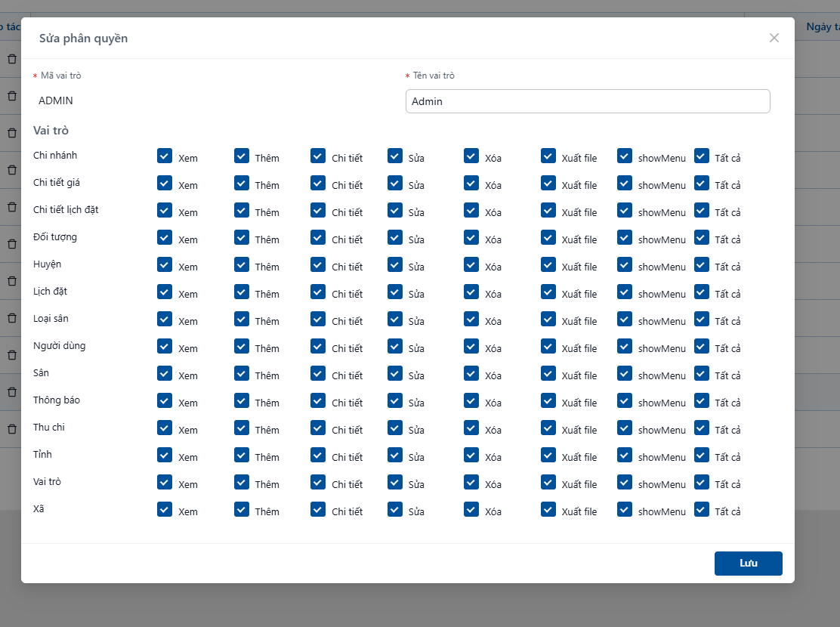Uncheck Thêm for Huyện
This screenshot has width=840, height=627.
[x=242, y=264]
